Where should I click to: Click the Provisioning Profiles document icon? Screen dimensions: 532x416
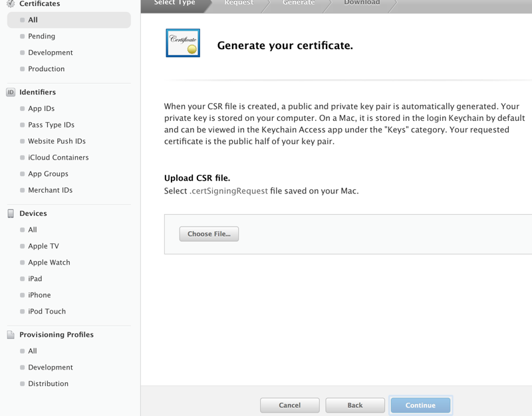[11, 335]
